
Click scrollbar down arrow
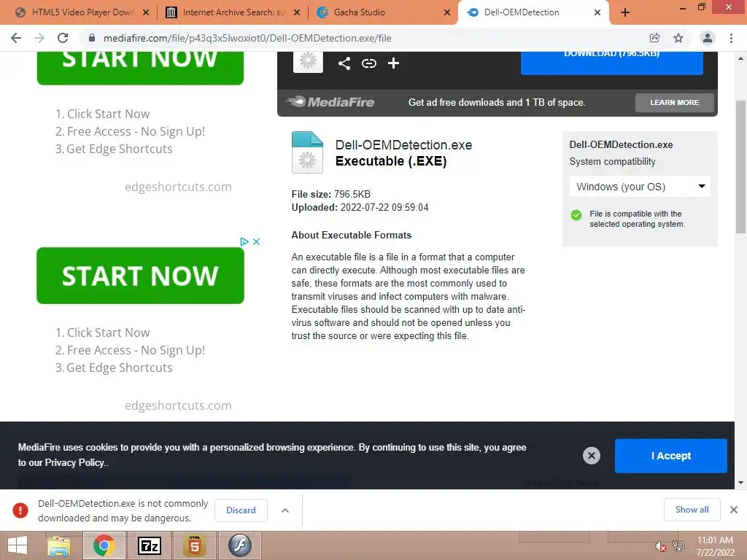click(x=740, y=483)
